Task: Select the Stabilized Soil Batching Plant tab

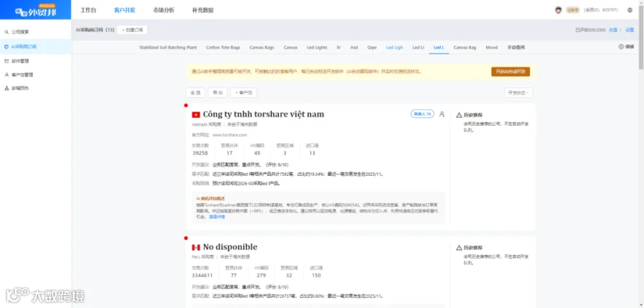Action: (168, 48)
